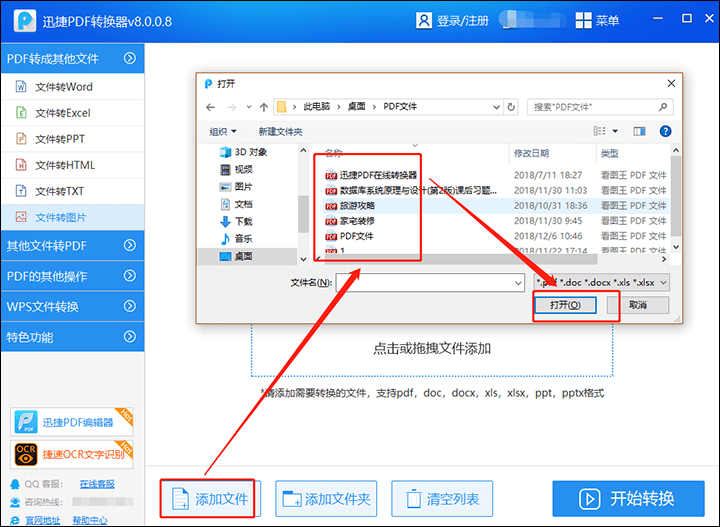This screenshot has width=720, height=527.
Task: Click 新建文件夹 in the dialog toolbar
Action: (280, 132)
